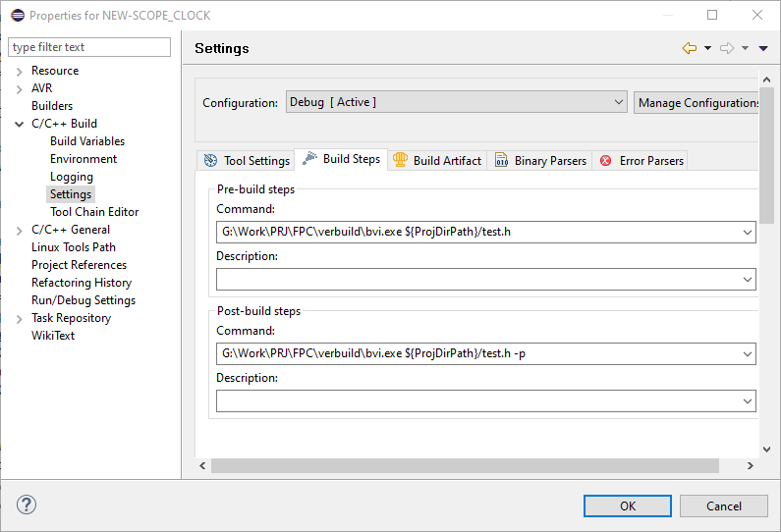Collapse the C/C++ Build tree node

20,124
